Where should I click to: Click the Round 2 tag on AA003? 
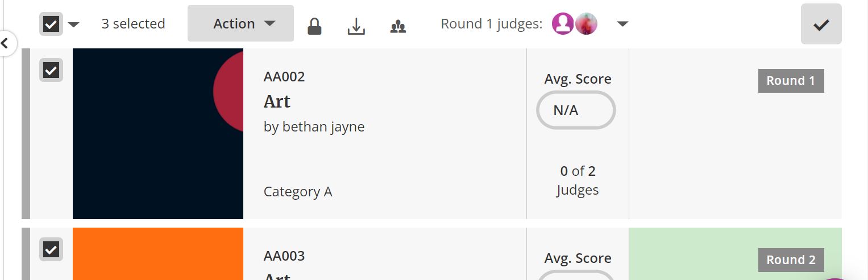(x=791, y=260)
